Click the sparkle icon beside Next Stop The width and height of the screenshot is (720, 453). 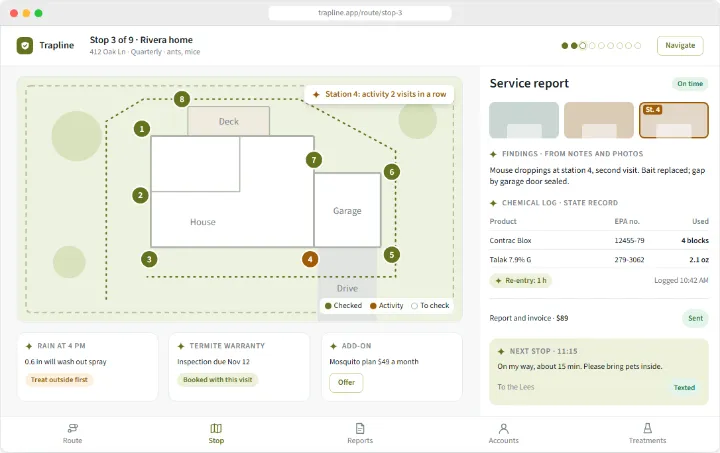(x=501, y=352)
